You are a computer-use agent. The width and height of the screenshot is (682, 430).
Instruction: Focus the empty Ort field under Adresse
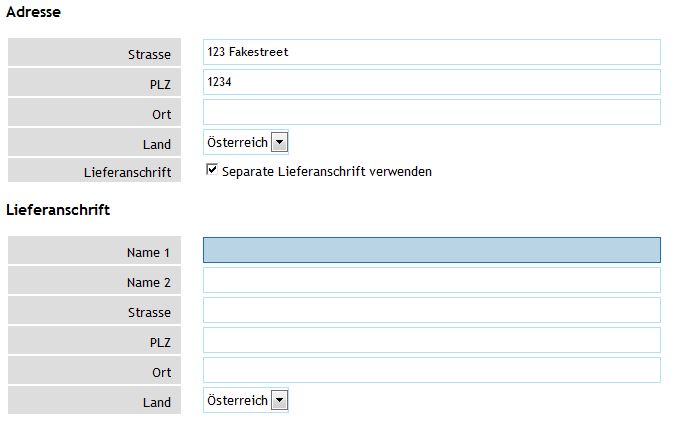(x=431, y=112)
